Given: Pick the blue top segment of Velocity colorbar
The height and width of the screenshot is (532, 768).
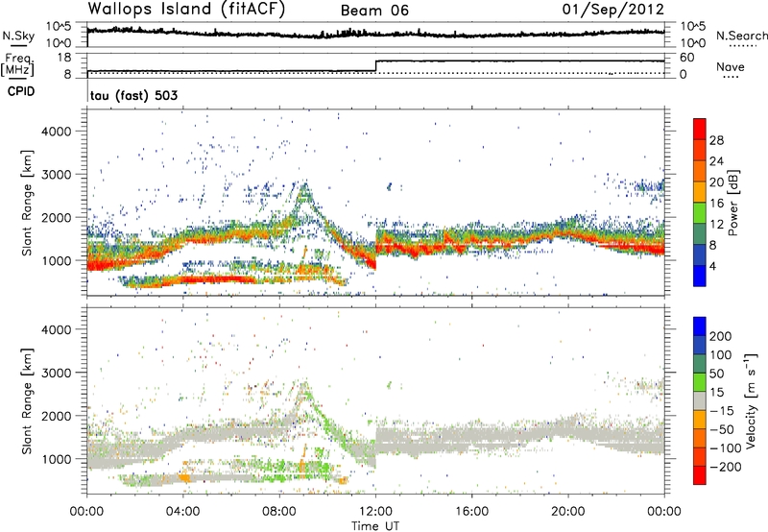Looking at the screenshot, I should (x=700, y=326).
